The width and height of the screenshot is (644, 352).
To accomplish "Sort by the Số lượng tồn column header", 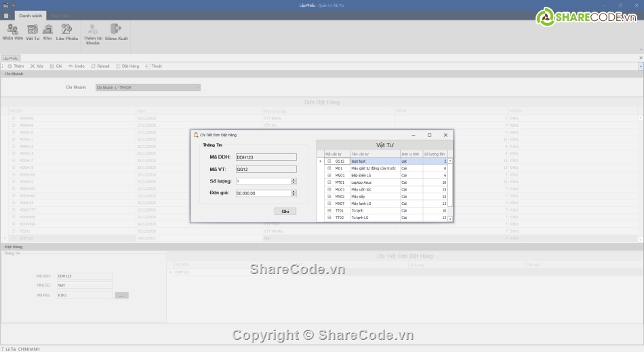I will tap(435, 154).
